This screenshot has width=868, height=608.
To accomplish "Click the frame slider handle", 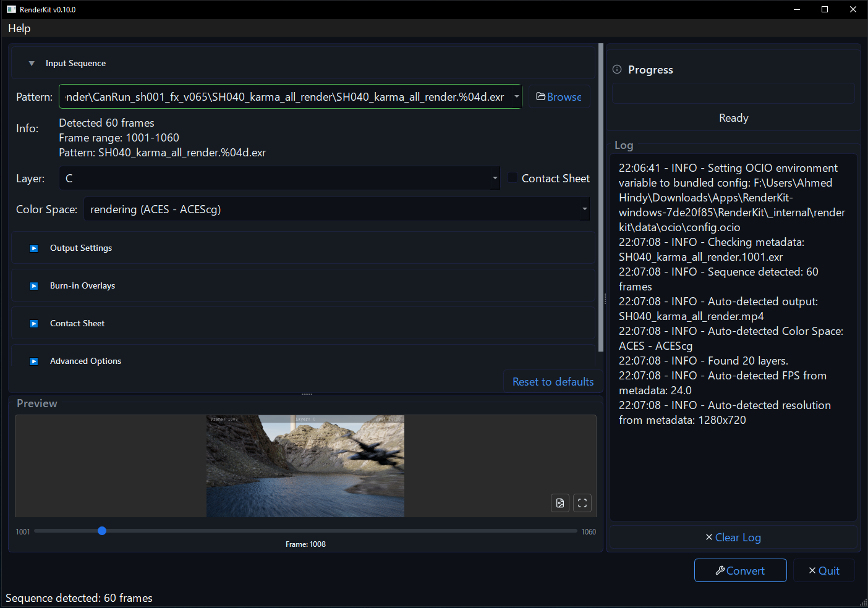I will click(x=102, y=531).
